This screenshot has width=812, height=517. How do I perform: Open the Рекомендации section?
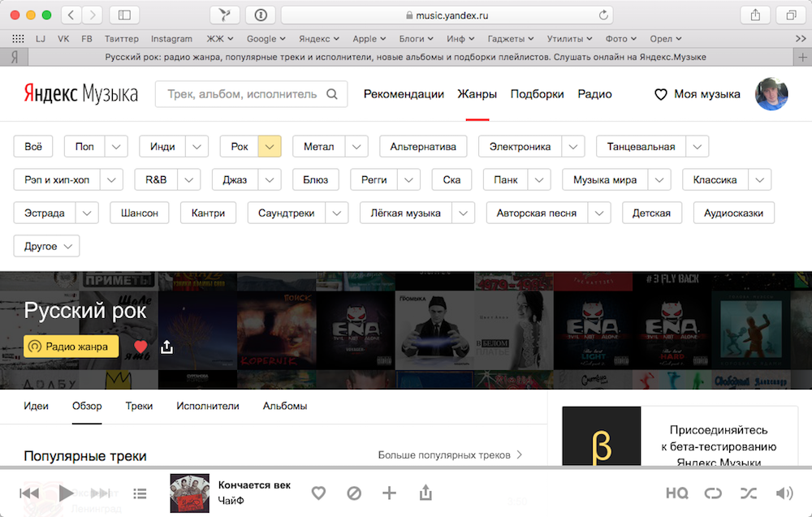point(404,94)
